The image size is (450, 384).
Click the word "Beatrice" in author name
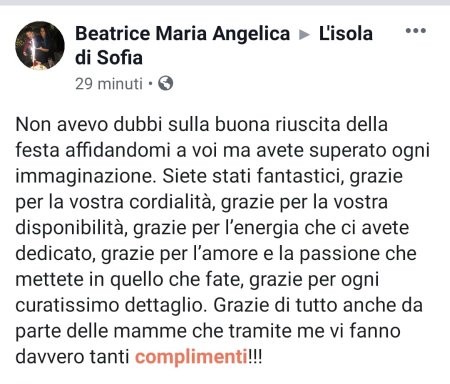pyautogui.click(x=113, y=34)
